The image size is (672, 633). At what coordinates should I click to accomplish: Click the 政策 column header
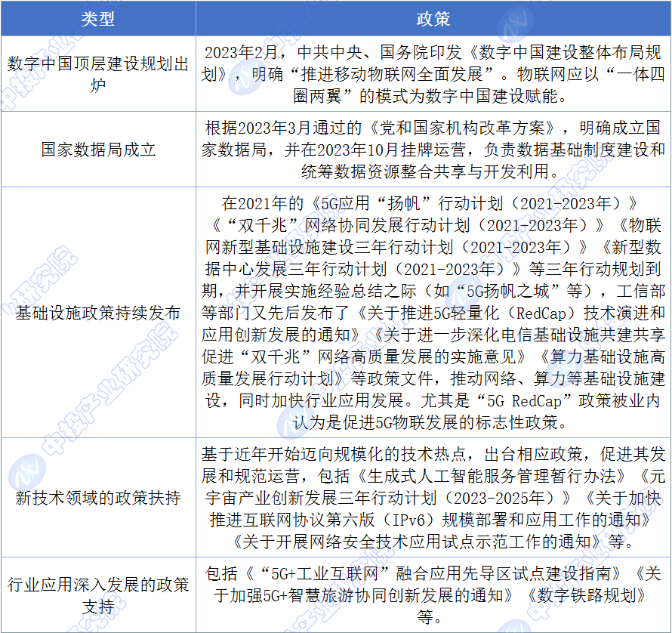(433, 18)
